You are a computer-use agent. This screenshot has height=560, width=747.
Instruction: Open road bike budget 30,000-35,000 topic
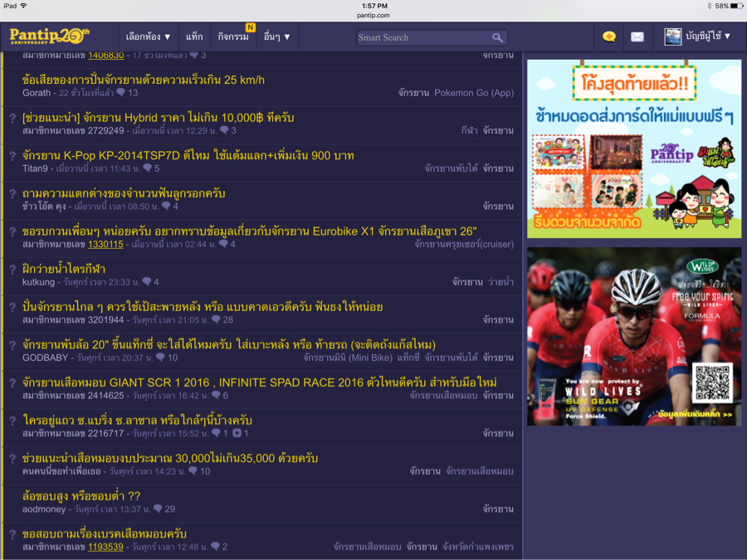(170, 459)
